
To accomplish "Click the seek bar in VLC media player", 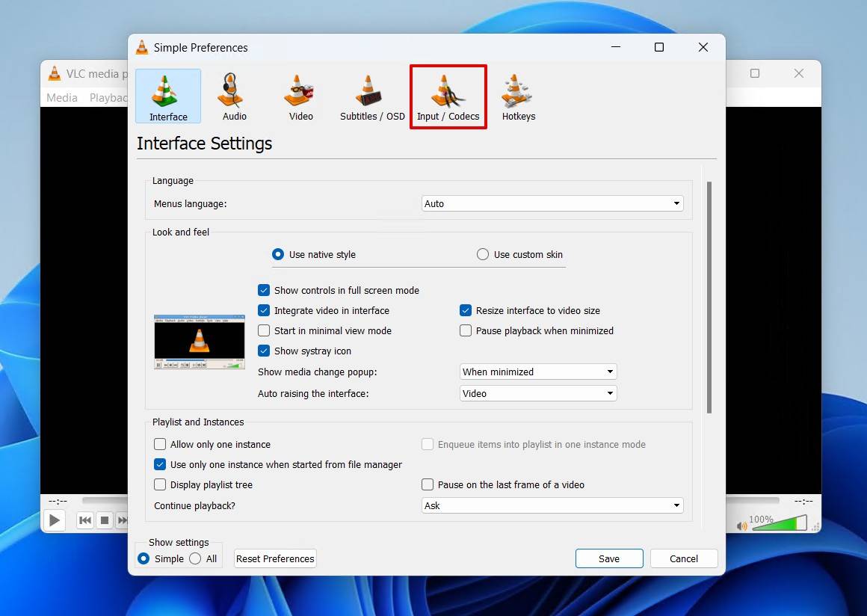I will pos(105,500).
